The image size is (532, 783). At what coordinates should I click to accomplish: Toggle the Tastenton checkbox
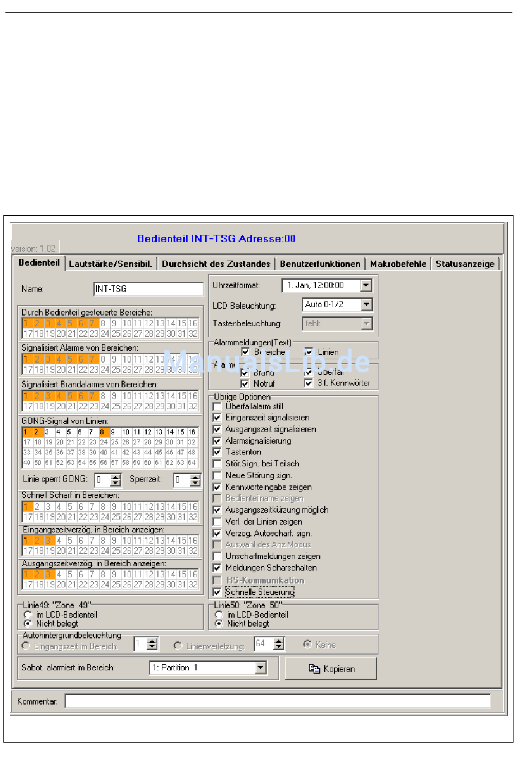[217, 452]
